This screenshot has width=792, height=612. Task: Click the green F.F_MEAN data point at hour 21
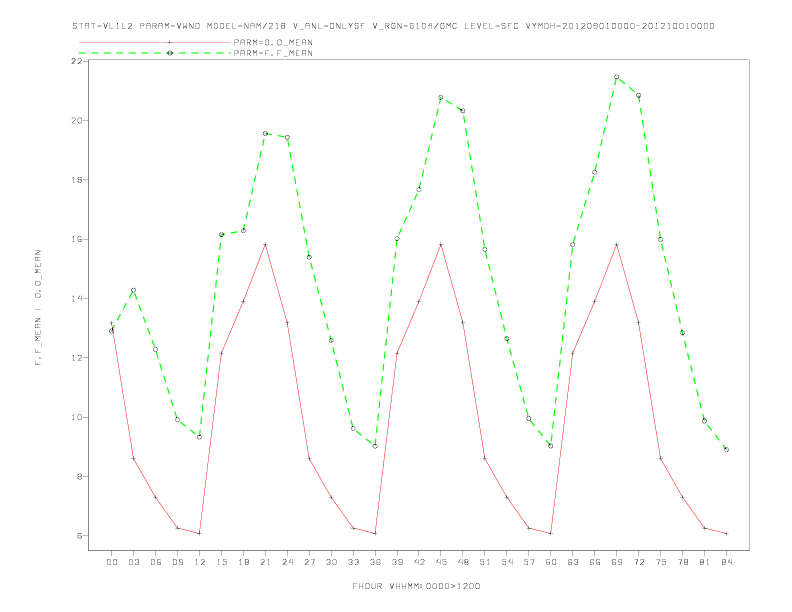pyautogui.click(x=265, y=133)
